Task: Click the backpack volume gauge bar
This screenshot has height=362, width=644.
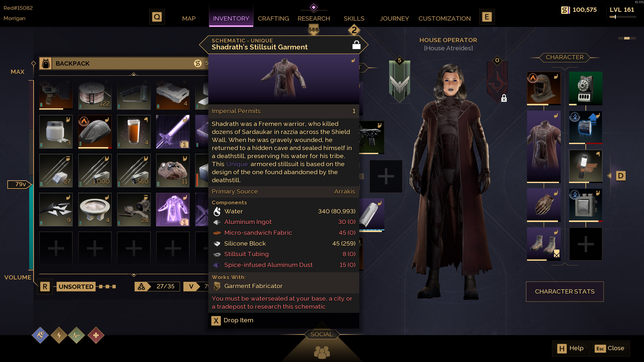Action: click(x=31, y=175)
